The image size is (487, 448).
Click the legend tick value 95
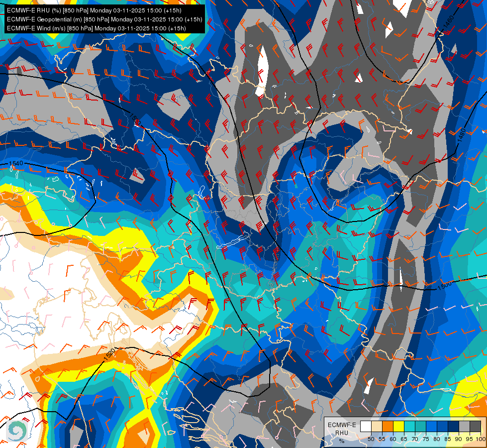pyautogui.click(x=469, y=439)
